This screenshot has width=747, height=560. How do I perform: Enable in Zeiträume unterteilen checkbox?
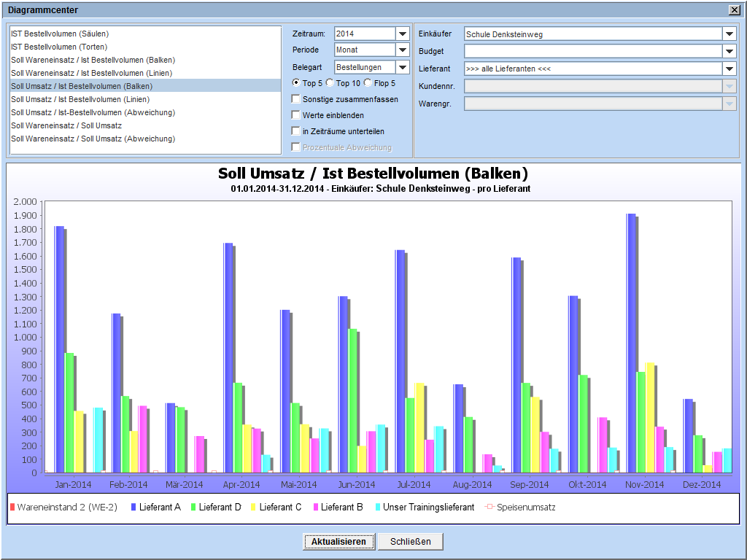click(295, 131)
